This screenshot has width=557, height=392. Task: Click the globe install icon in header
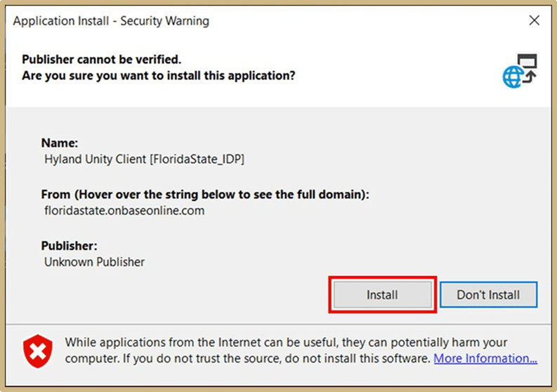(x=519, y=70)
